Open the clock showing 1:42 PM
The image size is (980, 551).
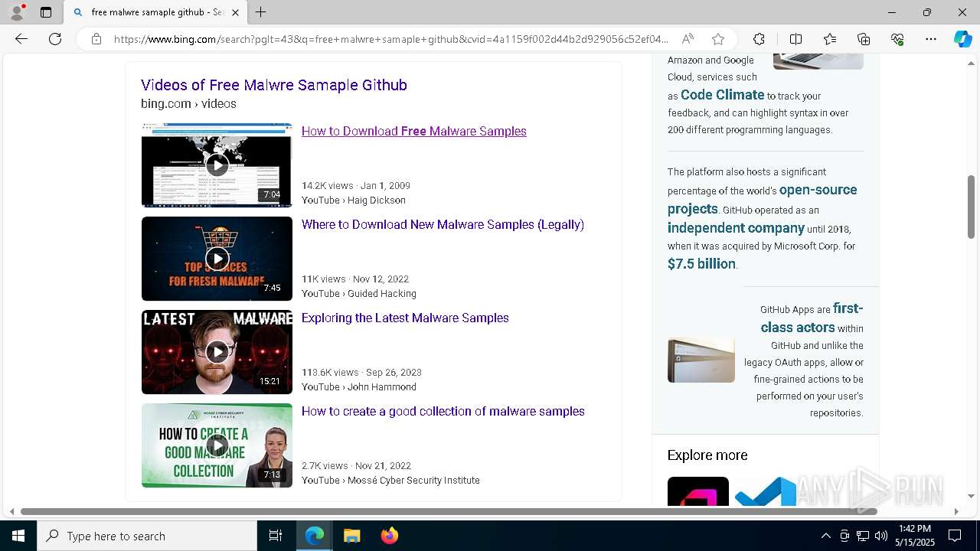(x=915, y=536)
